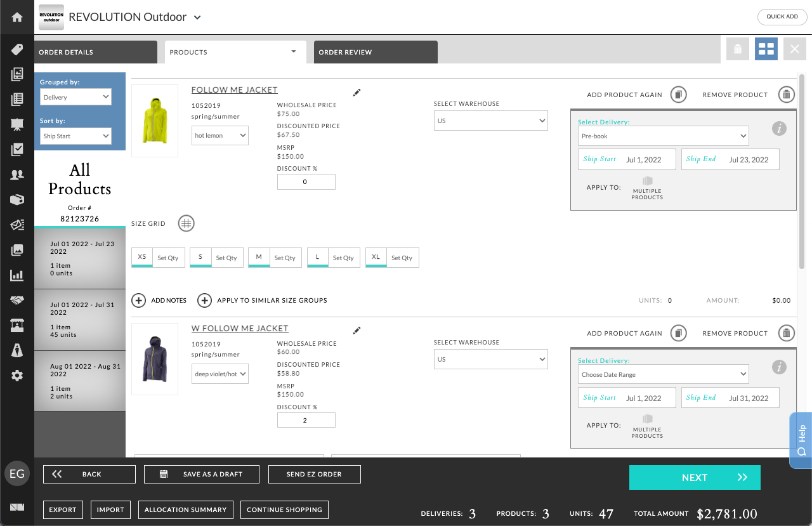This screenshot has height=526, width=812.
Task: Open the Choose Date Range dropdown
Action: (664, 374)
